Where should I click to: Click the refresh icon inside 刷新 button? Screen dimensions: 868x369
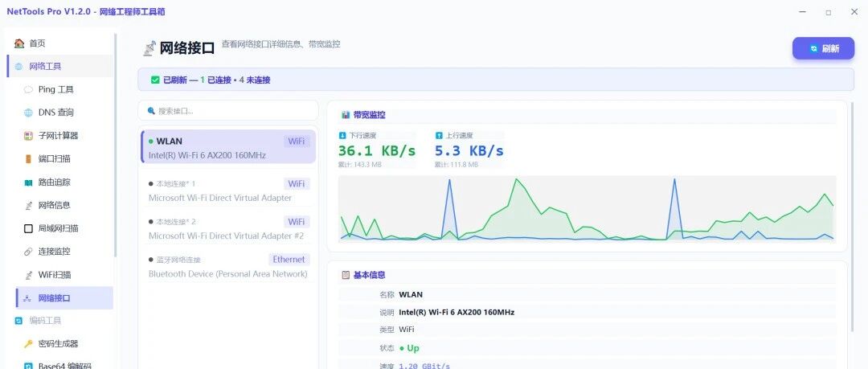point(813,49)
